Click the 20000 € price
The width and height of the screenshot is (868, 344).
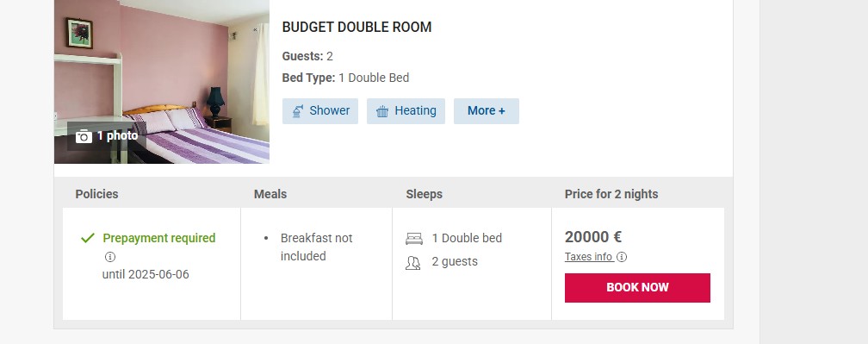(592, 237)
